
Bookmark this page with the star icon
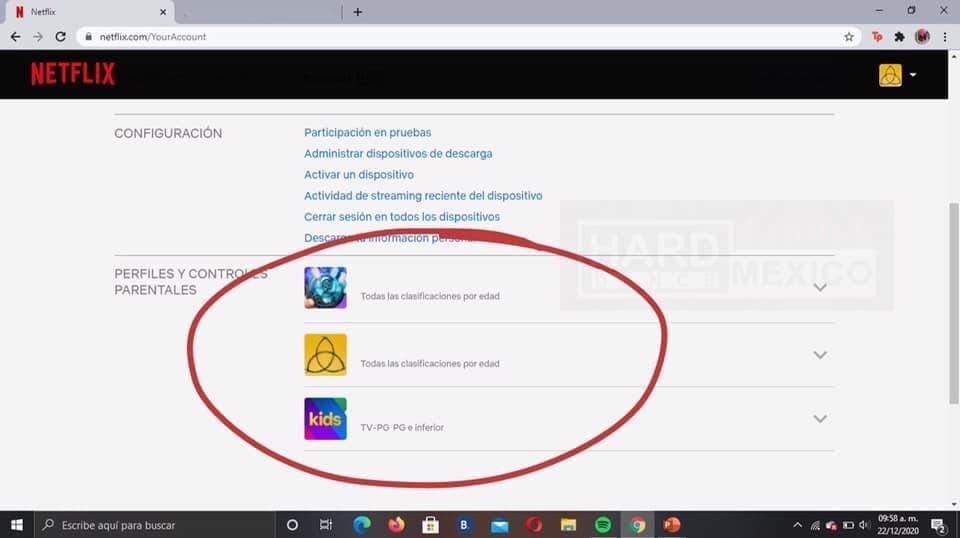coord(849,37)
